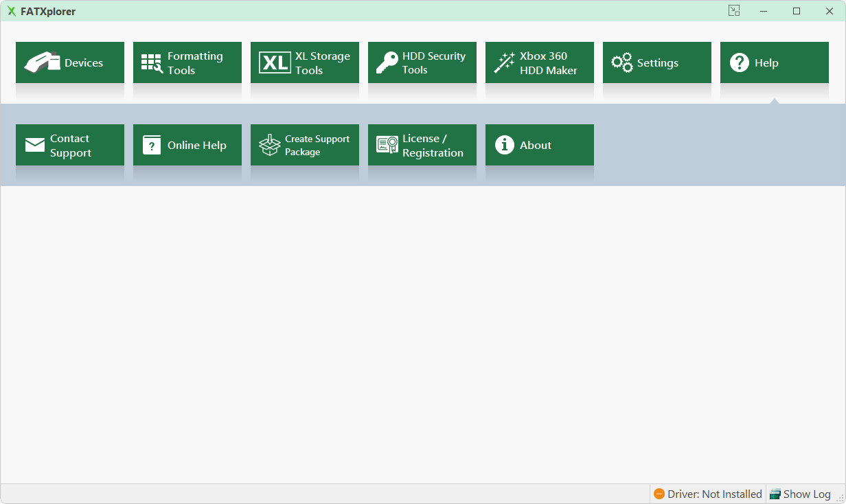846x504 pixels.
Task: Open Xbox 360 HDD Maker
Action: point(540,62)
